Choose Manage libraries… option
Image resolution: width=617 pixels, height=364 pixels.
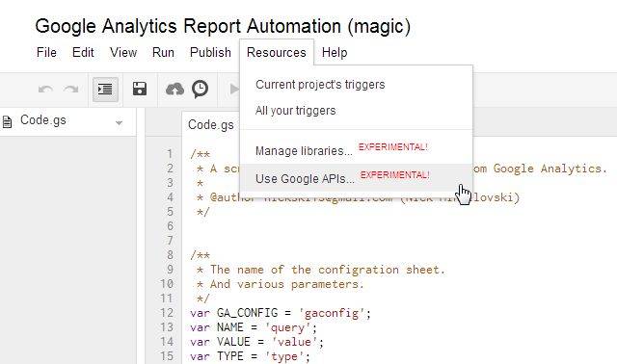(x=356, y=150)
